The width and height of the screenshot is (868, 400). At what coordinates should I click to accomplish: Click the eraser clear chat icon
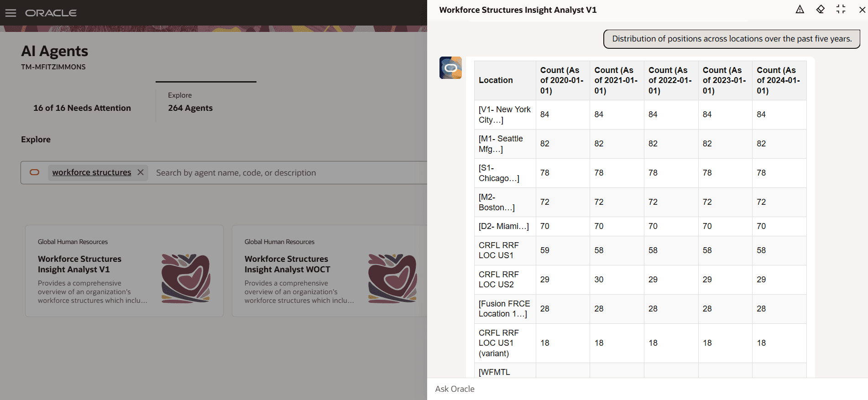coord(820,10)
